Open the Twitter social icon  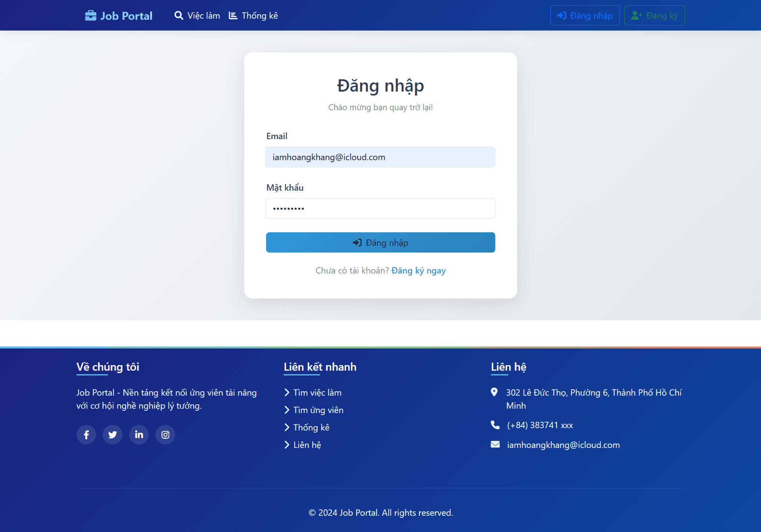[x=113, y=434]
